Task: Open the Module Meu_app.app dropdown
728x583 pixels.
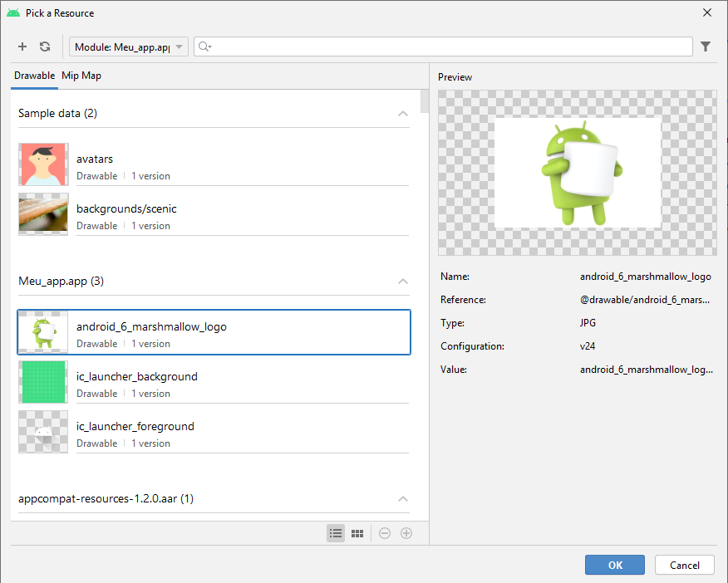Action: click(129, 47)
